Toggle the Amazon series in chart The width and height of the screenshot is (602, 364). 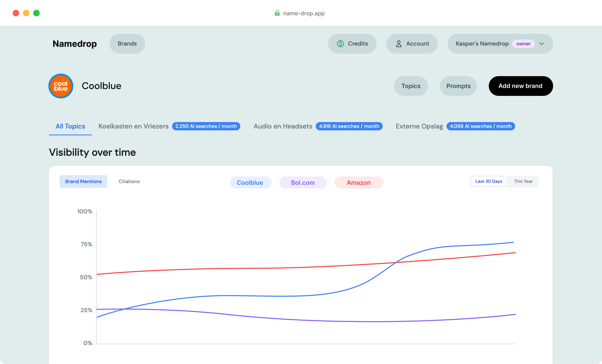click(359, 182)
